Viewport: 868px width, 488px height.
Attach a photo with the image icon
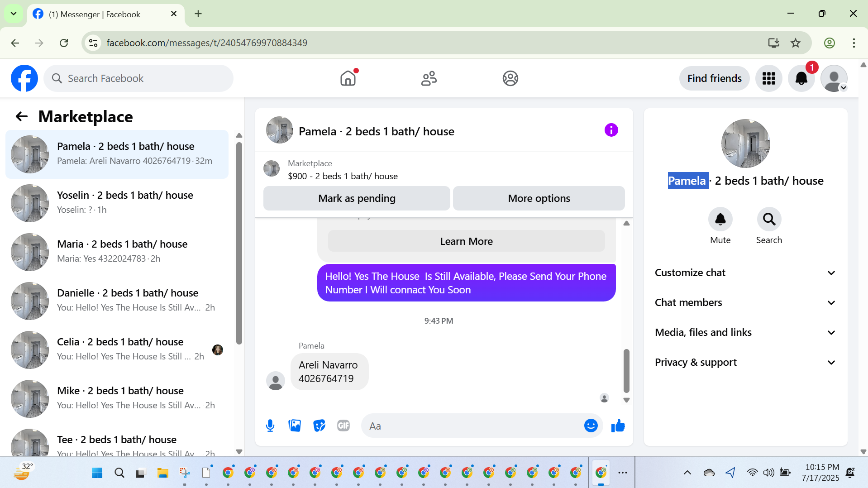coord(295,426)
